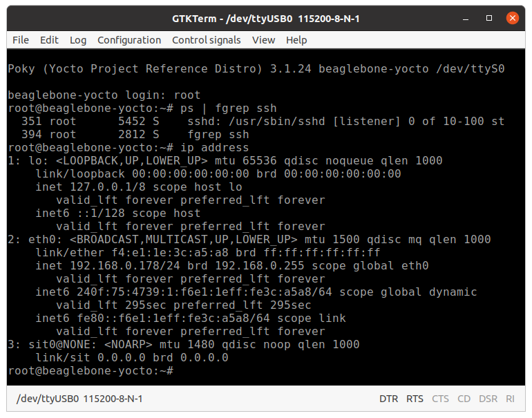Click the window title 'GTKTerm - /dev/ttyUSB0 115200-8-N-1'
Viewport: 532px width, 418px height.
[266, 19]
